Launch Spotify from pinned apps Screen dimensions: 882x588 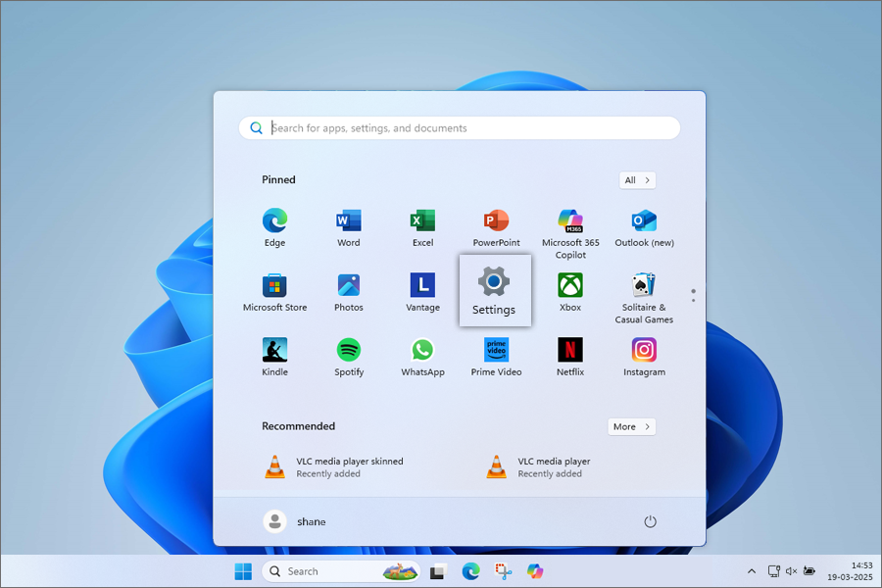tap(348, 351)
